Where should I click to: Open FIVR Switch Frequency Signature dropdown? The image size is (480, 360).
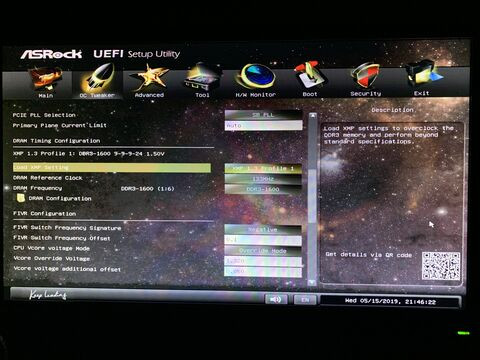[x=263, y=229]
